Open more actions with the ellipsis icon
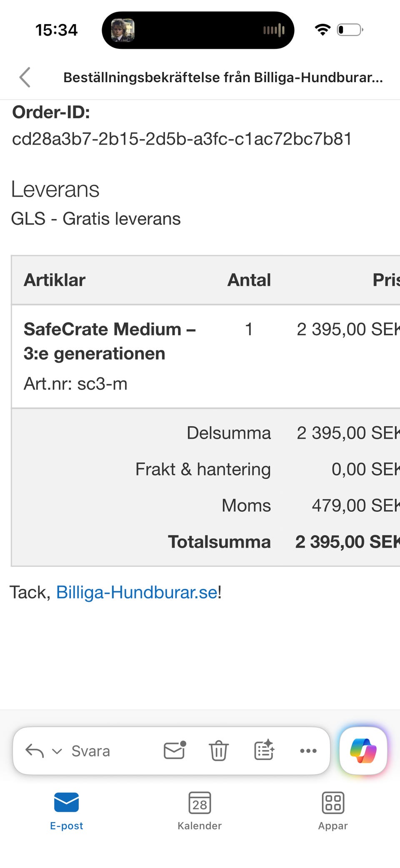The image size is (400, 868). pos(307,751)
